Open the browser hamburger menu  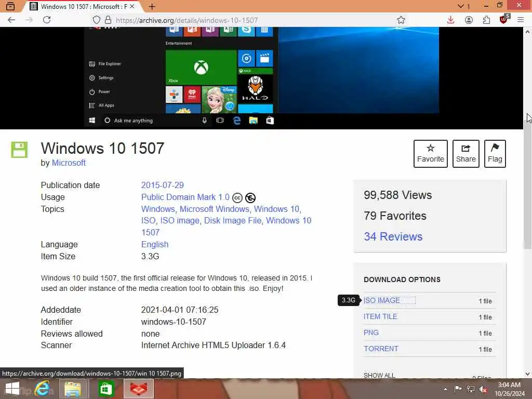coord(521,20)
